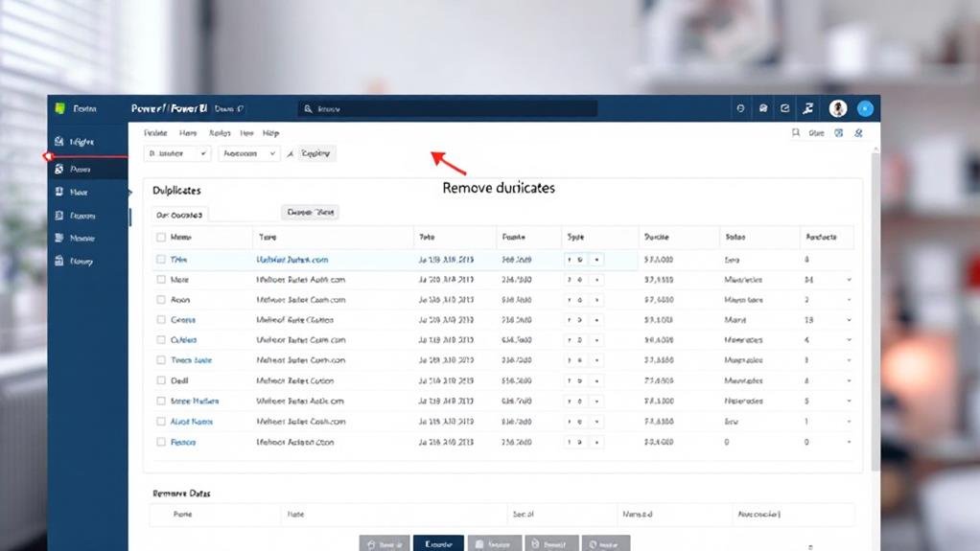Click the edit square icon in top bar

coord(785,108)
